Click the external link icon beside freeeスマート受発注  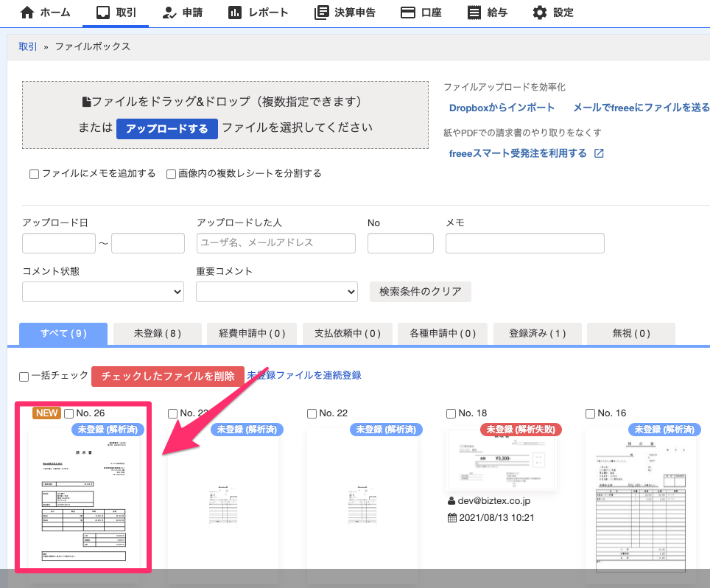tap(599, 153)
